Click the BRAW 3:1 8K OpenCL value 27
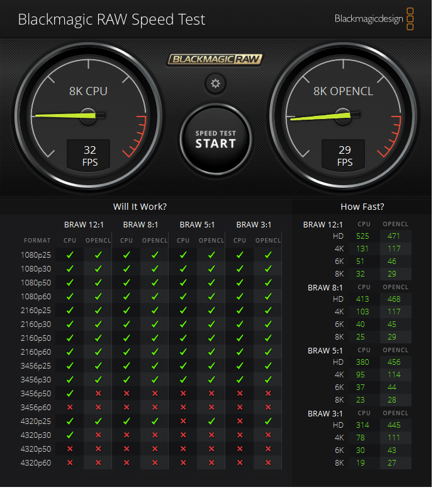This screenshot has height=504, width=438. pyautogui.click(x=391, y=463)
